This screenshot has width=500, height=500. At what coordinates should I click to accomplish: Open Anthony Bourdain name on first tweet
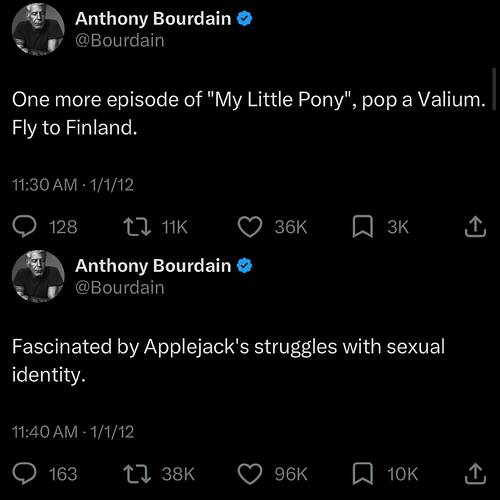click(153, 19)
